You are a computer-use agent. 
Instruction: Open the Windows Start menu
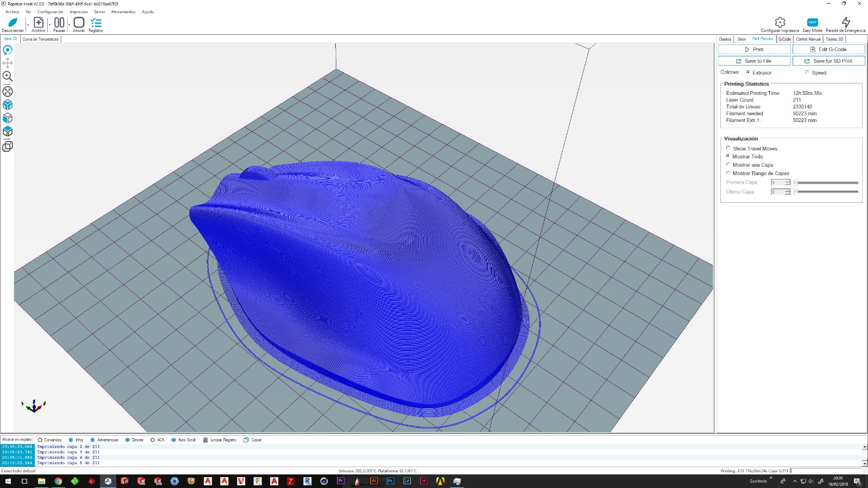tap(8, 481)
